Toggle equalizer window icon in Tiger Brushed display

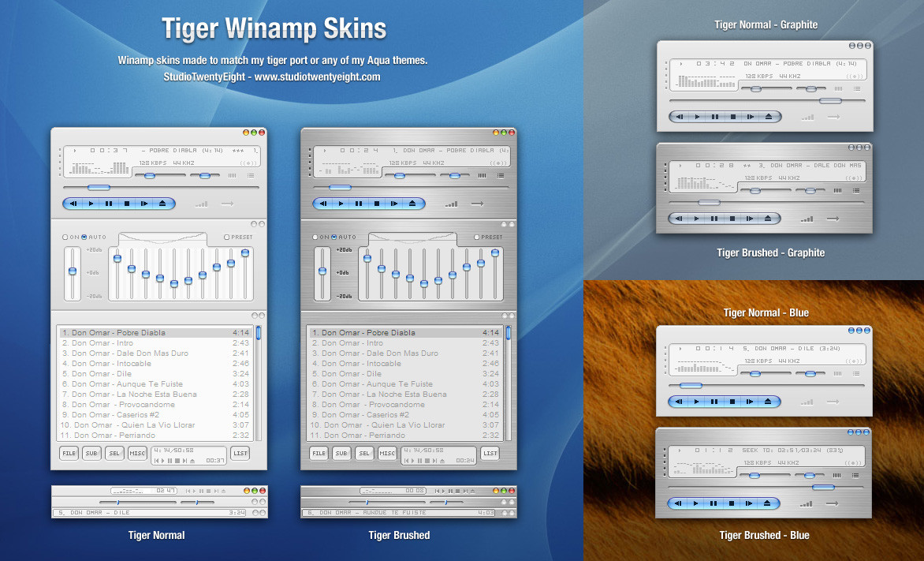(x=482, y=175)
